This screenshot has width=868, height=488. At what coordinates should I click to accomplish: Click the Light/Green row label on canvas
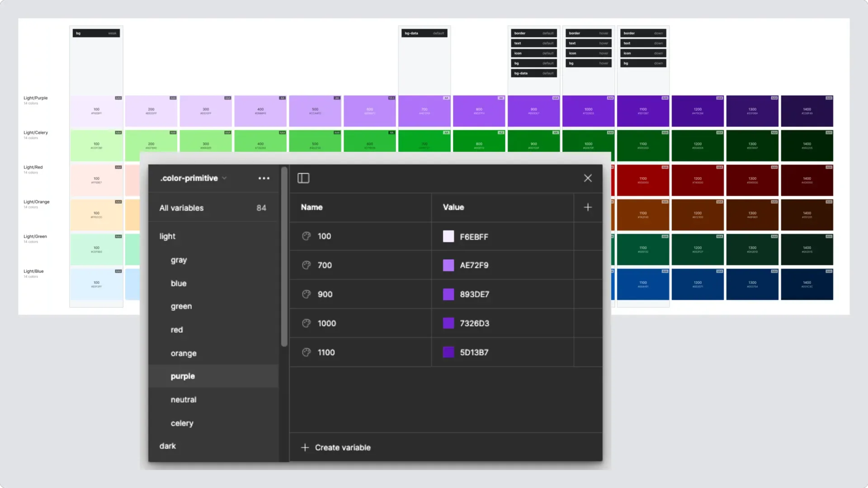point(35,237)
